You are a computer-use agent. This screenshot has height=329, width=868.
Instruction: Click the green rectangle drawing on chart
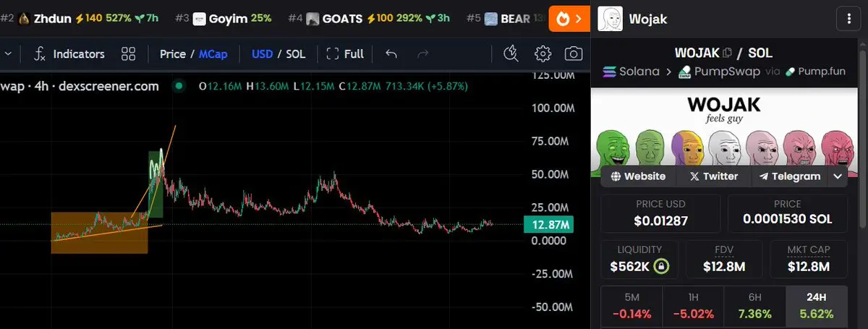(x=156, y=184)
